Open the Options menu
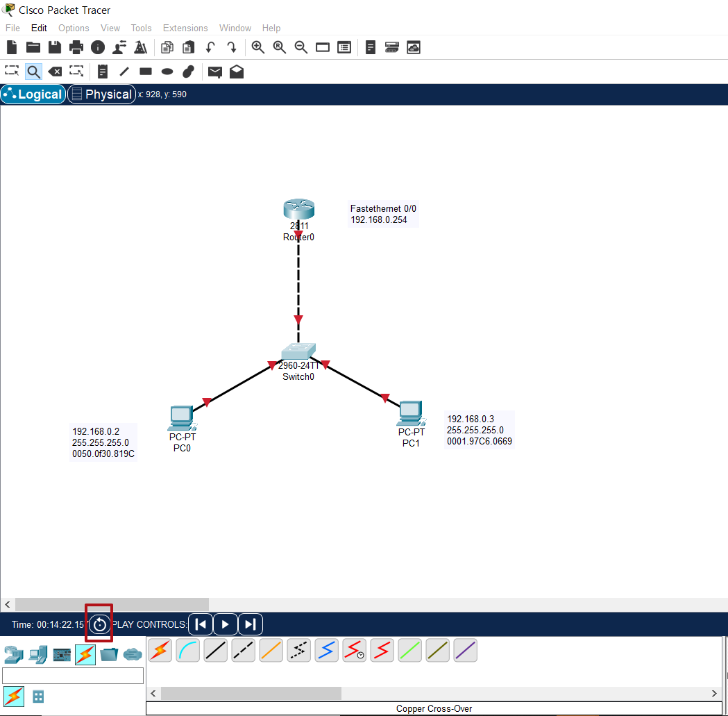Screen dimensions: 728x716 coord(74,28)
